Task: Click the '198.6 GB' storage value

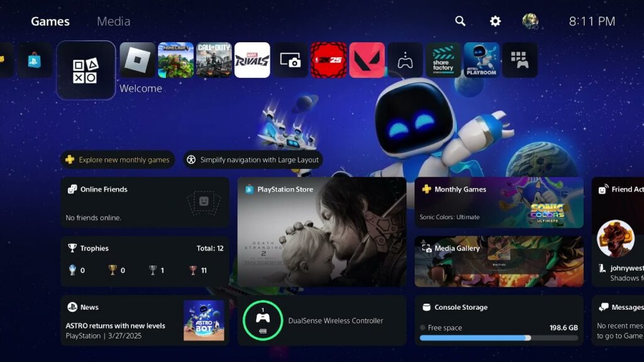Action: [563, 327]
